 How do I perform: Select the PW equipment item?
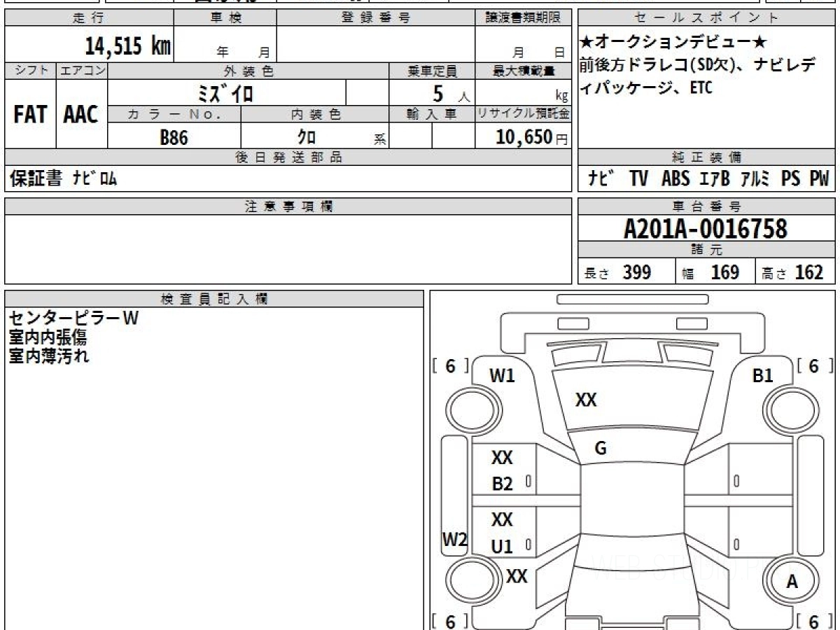point(819,179)
